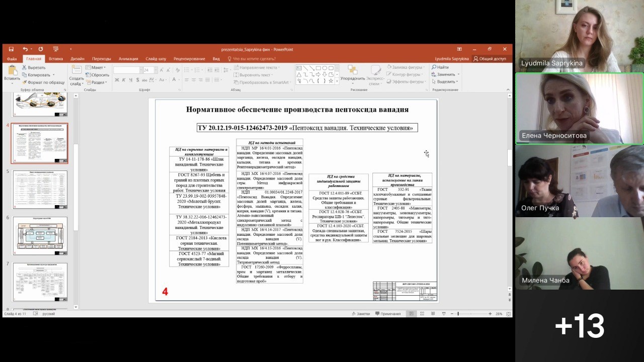Toggle strikethrough (abc) formatting
This screenshot has width=644, height=362.
click(144, 80)
